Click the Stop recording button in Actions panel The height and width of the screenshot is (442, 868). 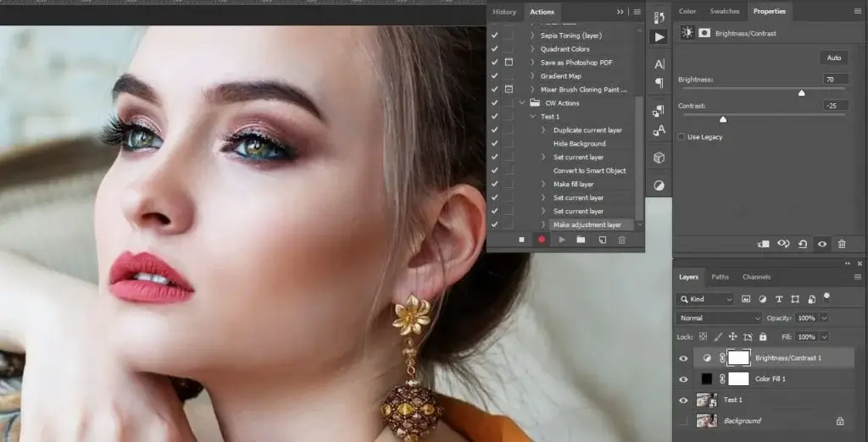pos(521,240)
